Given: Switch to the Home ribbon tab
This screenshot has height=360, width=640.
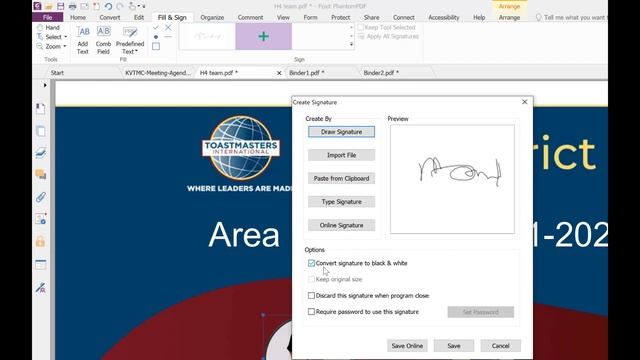Looking at the screenshot, I should coord(78,18).
